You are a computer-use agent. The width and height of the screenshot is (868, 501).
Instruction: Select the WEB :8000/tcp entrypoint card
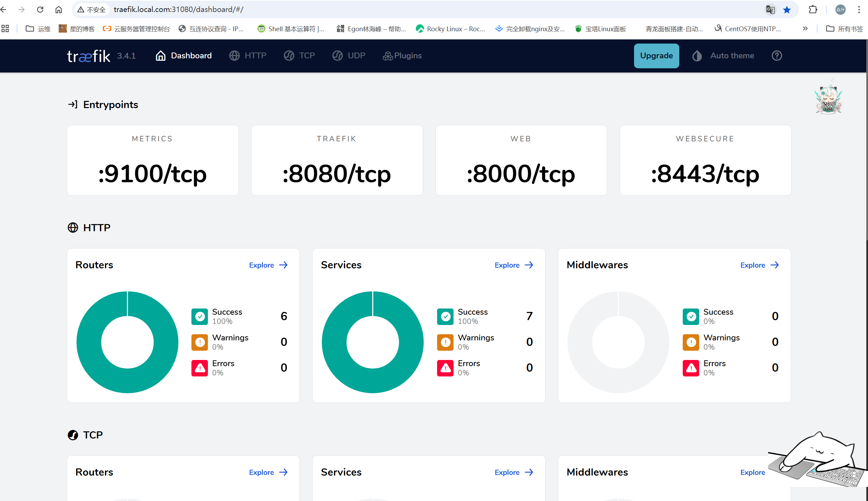point(521,160)
